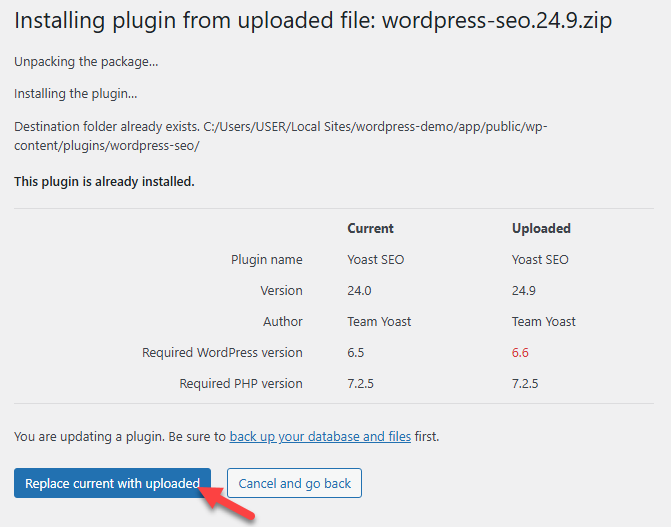Select current version value 24.0
The image size is (671, 527).
[x=359, y=291]
